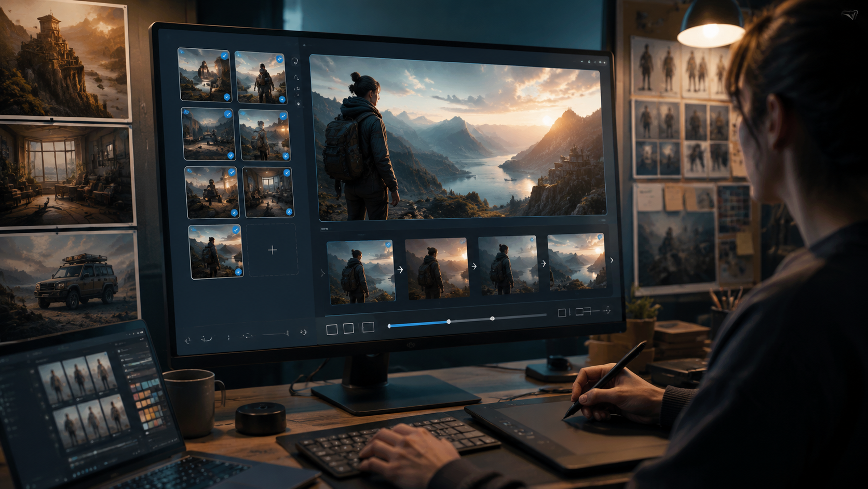868x489 pixels.
Task: Click the single square icon at timeline right end
Action: point(562,313)
